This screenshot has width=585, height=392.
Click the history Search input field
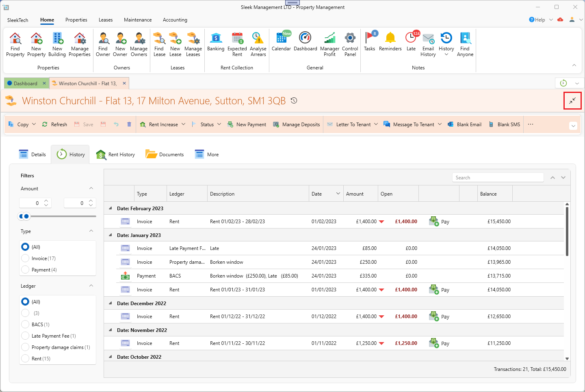[498, 178]
